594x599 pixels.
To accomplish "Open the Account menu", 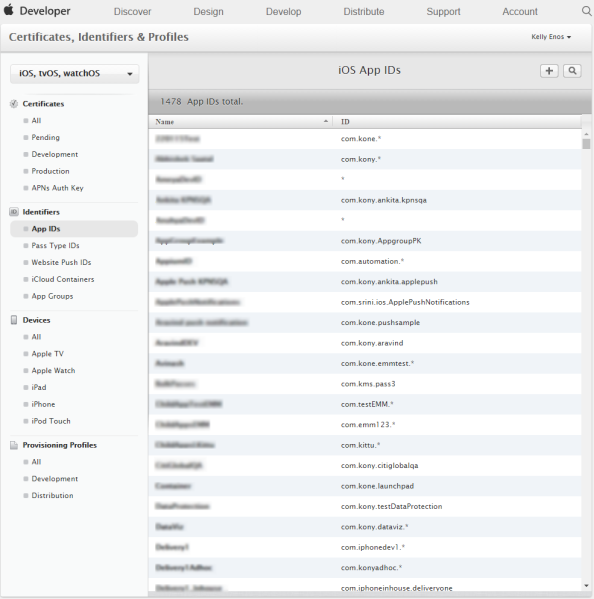I will coord(520,11).
